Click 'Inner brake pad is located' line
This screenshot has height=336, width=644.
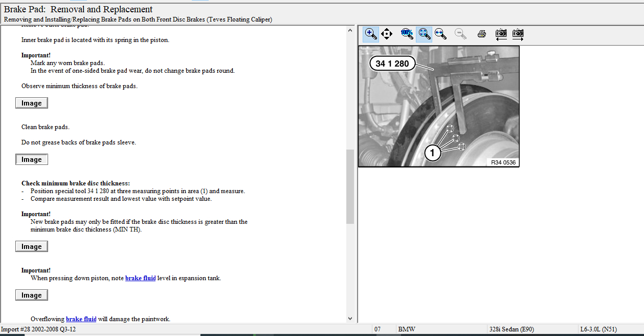[x=95, y=40]
